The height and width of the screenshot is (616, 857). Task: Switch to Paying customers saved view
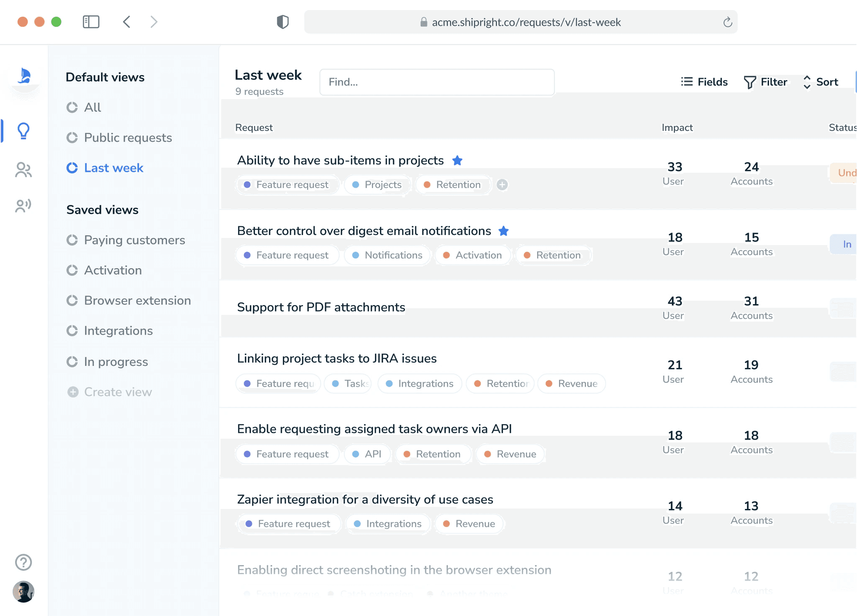(x=134, y=240)
